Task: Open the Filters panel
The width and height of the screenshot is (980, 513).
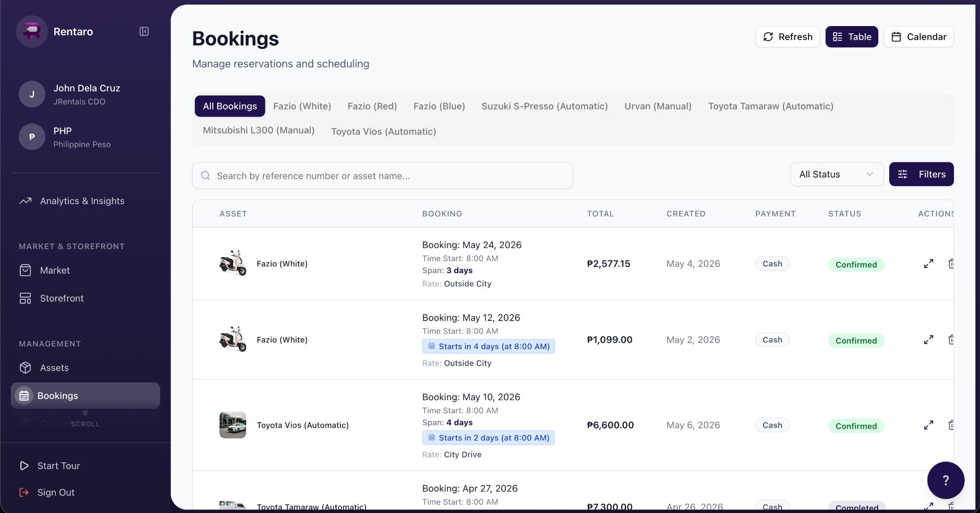Action: (x=921, y=175)
